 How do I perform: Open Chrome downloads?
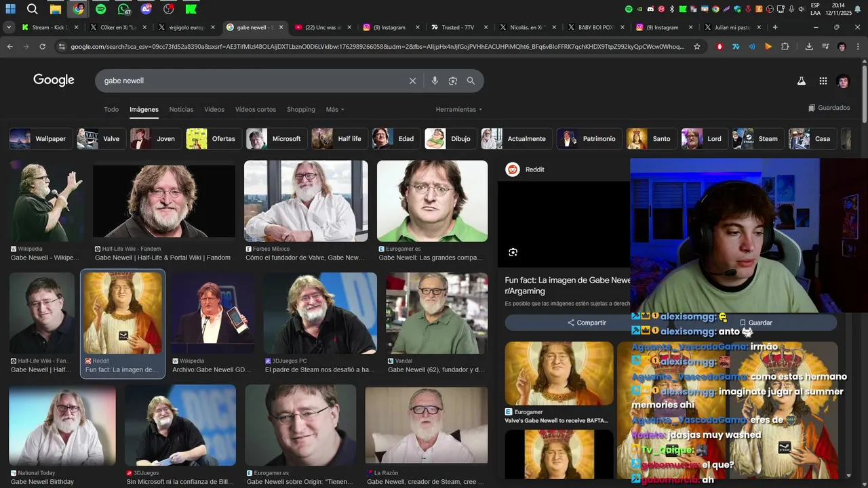[x=809, y=47]
